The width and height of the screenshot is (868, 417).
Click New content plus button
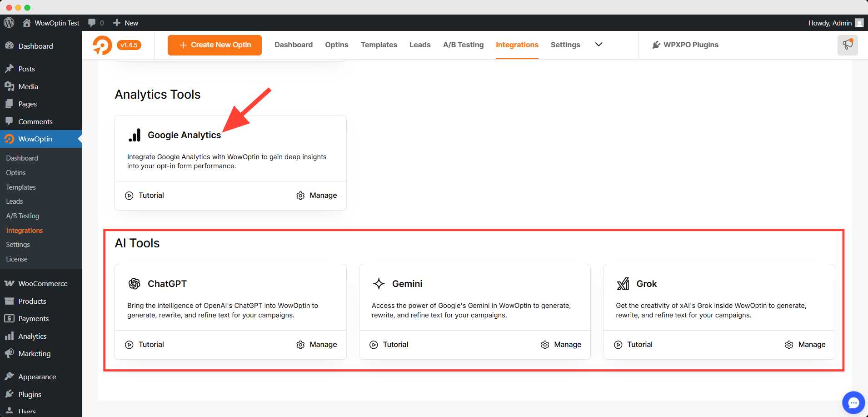pyautogui.click(x=126, y=23)
